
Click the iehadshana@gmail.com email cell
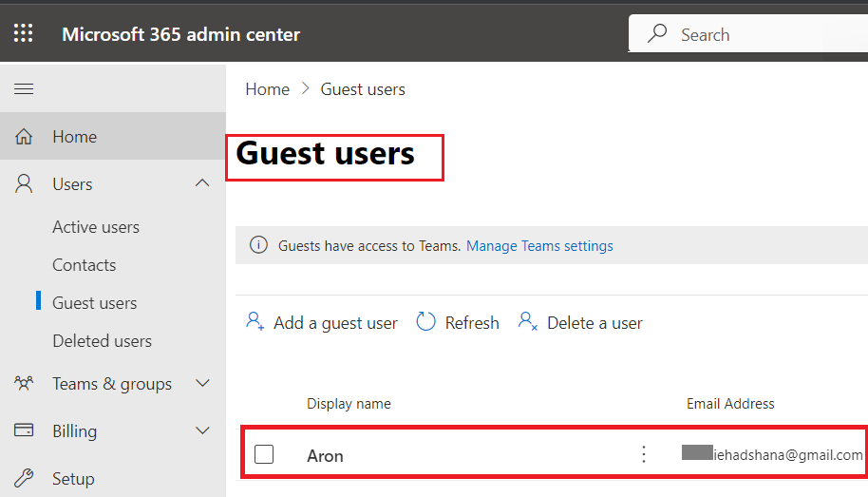coord(772,454)
